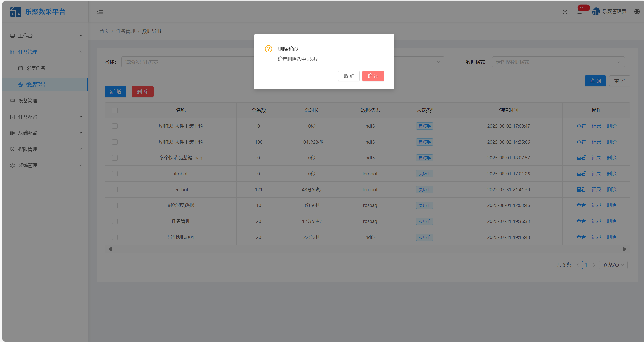Select 采集任务 in the sidebar
644x342 pixels.
tap(35, 68)
